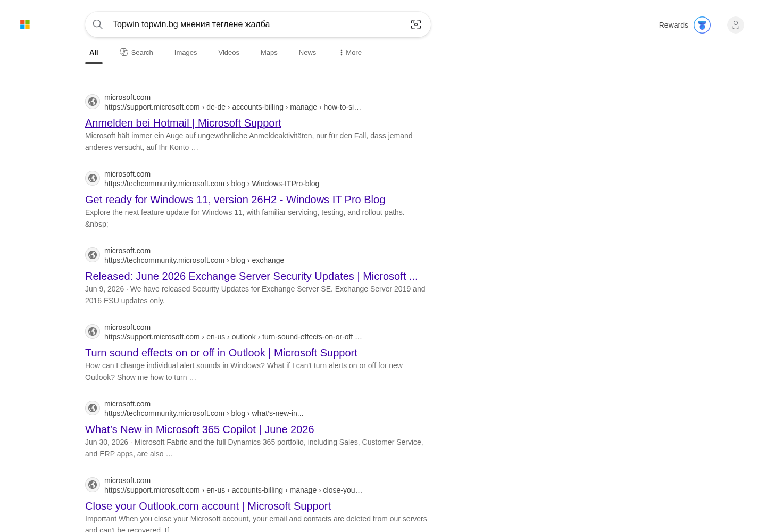Click the Hotmail result snippet about Anmeldeaktivitäten
This screenshot has height=532, width=766.
click(249, 142)
